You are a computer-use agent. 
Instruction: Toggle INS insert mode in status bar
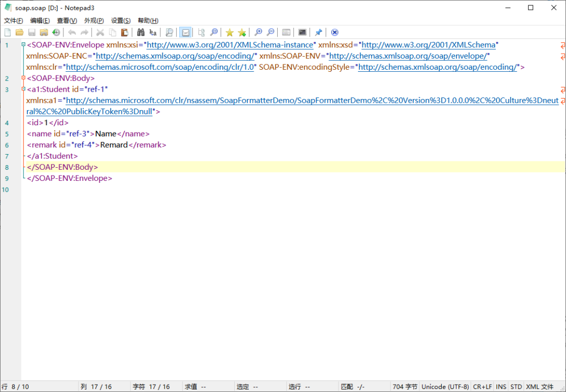(x=501, y=387)
